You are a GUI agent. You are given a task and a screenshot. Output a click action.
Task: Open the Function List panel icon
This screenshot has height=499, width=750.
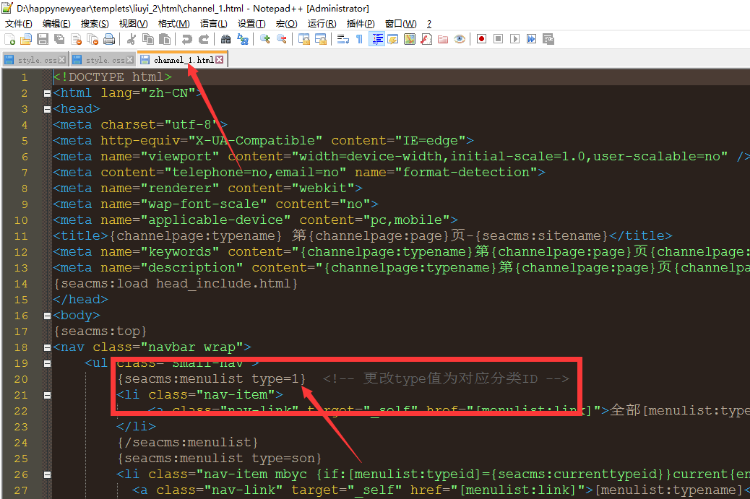click(426, 39)
